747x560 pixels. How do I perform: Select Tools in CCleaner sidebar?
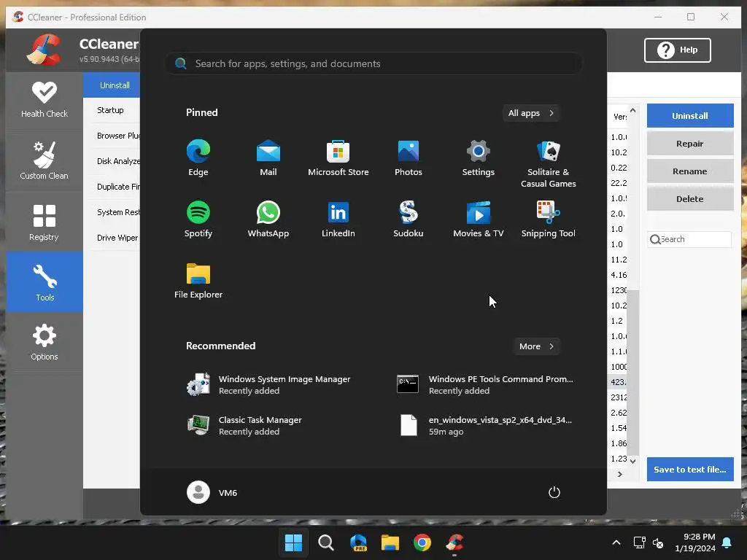pyautogui.click(x=44, y=282)
